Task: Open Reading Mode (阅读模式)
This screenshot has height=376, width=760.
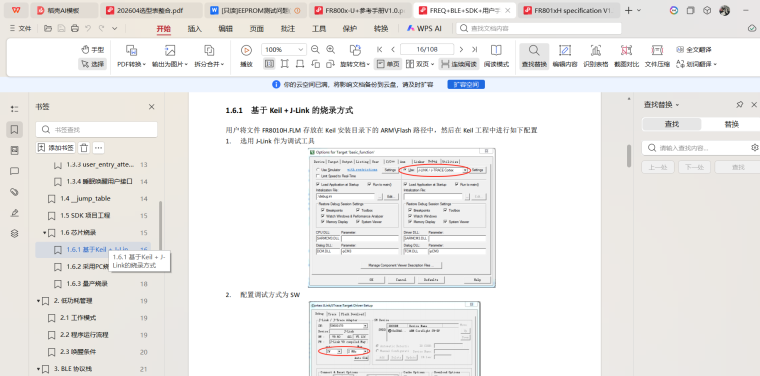Action: 496,56
